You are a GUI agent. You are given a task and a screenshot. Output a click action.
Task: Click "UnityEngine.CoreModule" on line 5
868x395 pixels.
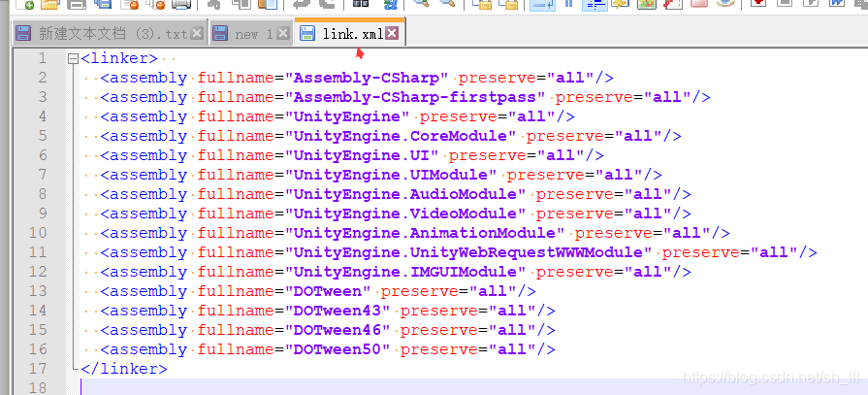pyautogui.click(x=401, y=136)
